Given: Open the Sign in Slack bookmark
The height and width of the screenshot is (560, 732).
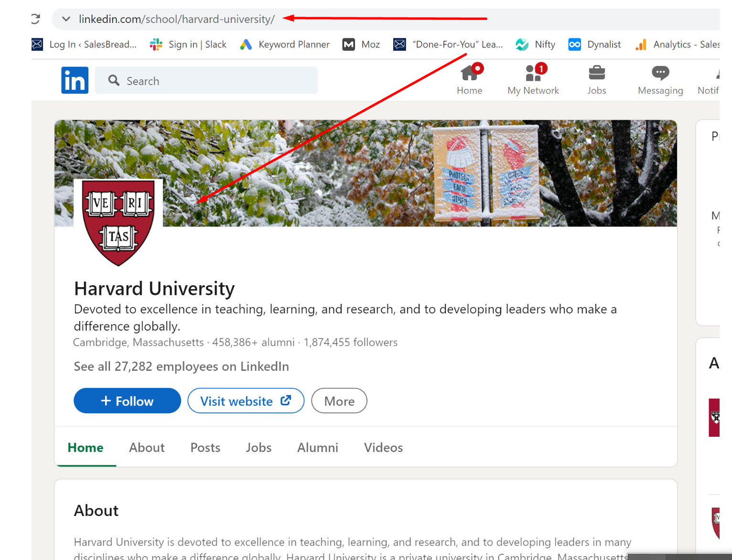Looking at the screenshot, I should pos(188,44).
